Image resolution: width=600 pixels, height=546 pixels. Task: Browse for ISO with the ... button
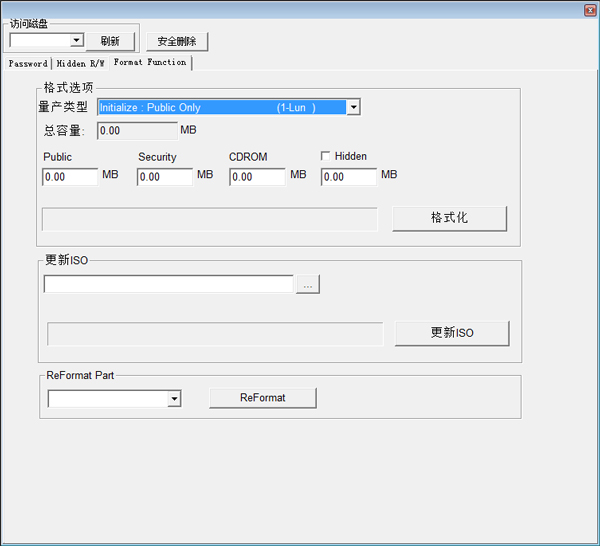coord(308,284)
